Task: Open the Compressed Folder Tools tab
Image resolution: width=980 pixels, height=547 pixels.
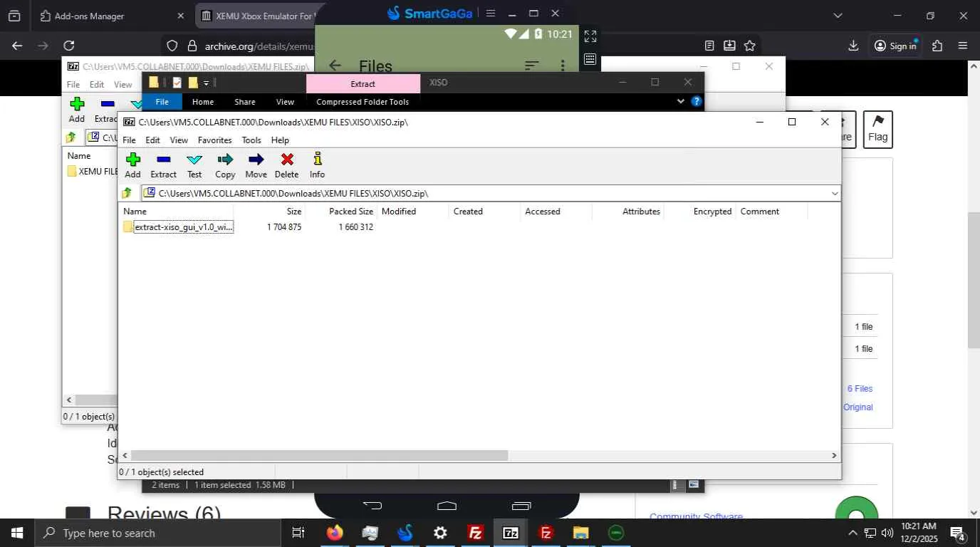Action: [x=363, y=102]
